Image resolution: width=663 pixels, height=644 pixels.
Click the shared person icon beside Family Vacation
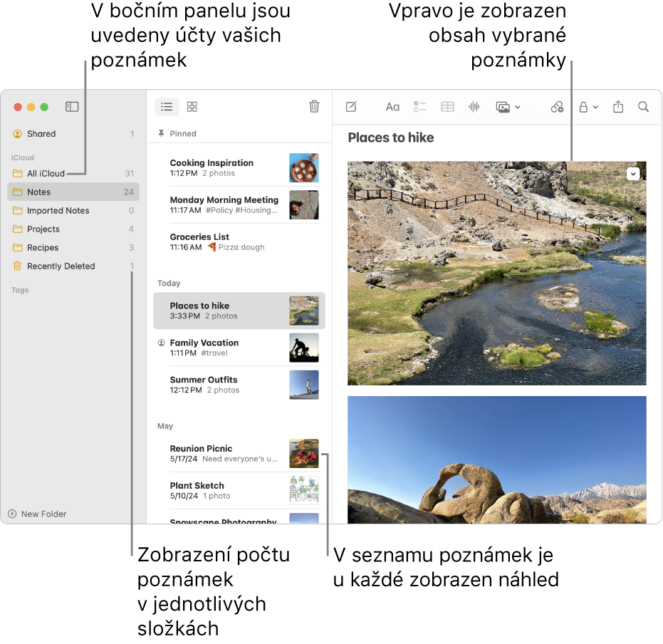[x=161, y=343]
